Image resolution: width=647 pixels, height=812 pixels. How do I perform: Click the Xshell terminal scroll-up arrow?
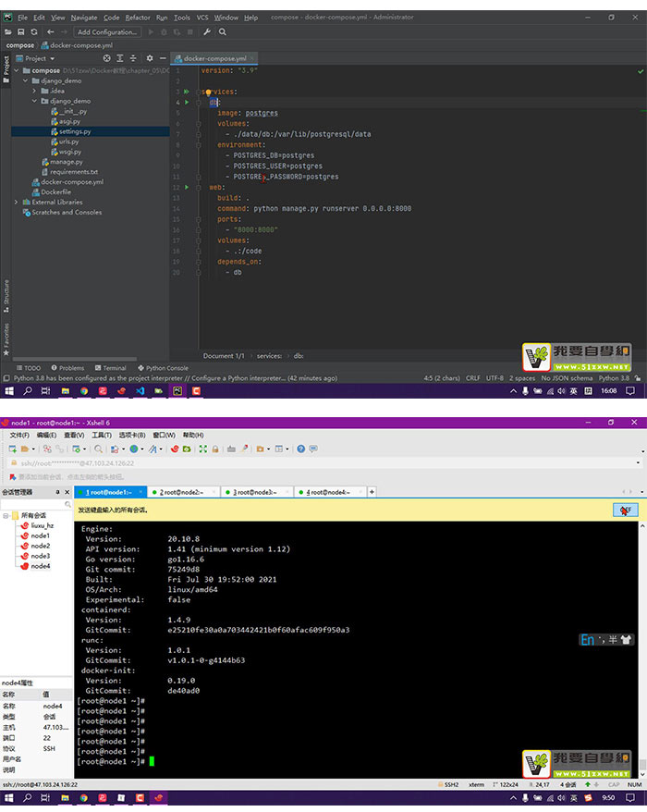[x=642, y=525]
